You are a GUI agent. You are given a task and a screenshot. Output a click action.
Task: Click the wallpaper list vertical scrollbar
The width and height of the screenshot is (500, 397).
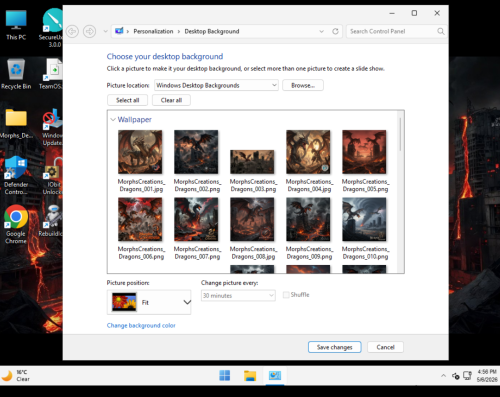click(400, 133)
